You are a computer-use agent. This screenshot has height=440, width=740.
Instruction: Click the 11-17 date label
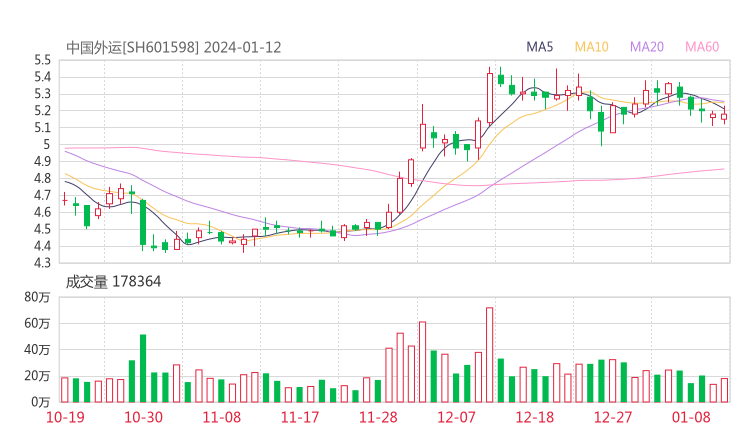tap(300, 417)
